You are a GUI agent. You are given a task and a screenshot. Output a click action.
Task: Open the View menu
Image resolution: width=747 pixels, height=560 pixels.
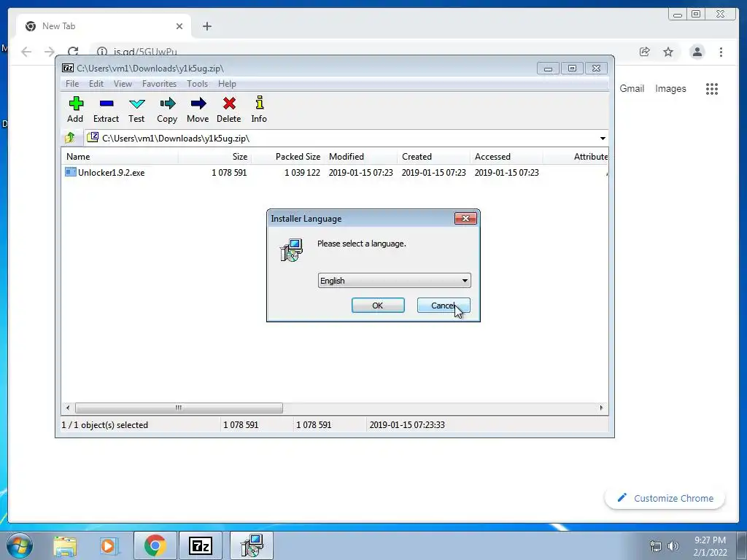click(123, 84)
